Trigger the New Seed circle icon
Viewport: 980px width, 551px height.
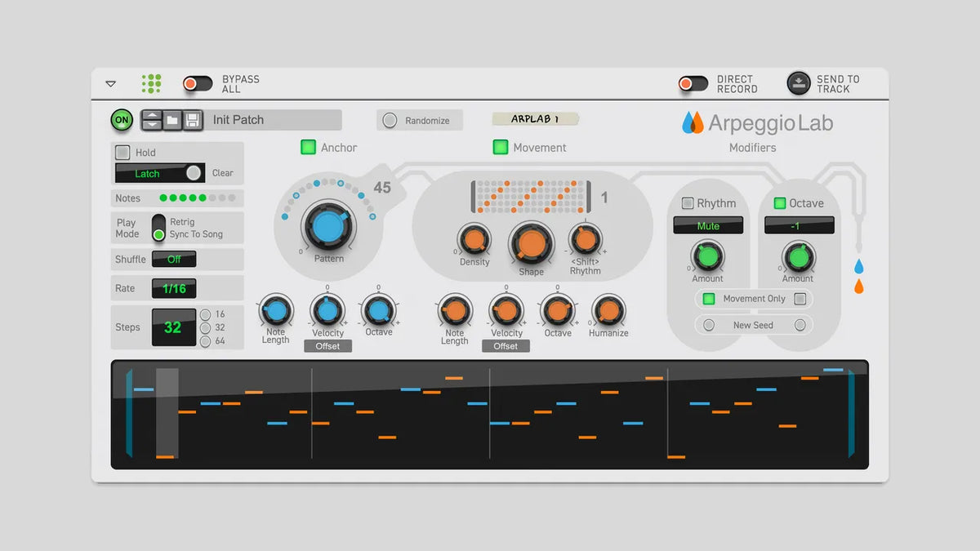(x=710, y=325)
